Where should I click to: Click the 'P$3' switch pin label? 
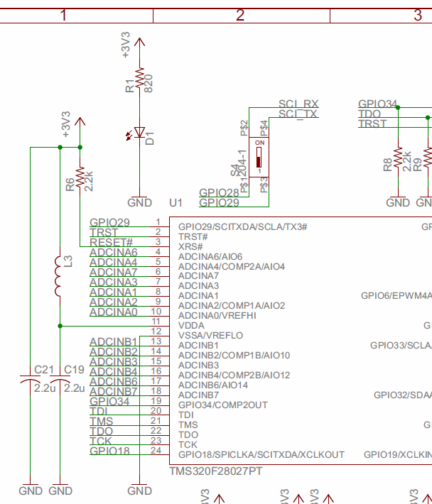[x=264, y=185]
